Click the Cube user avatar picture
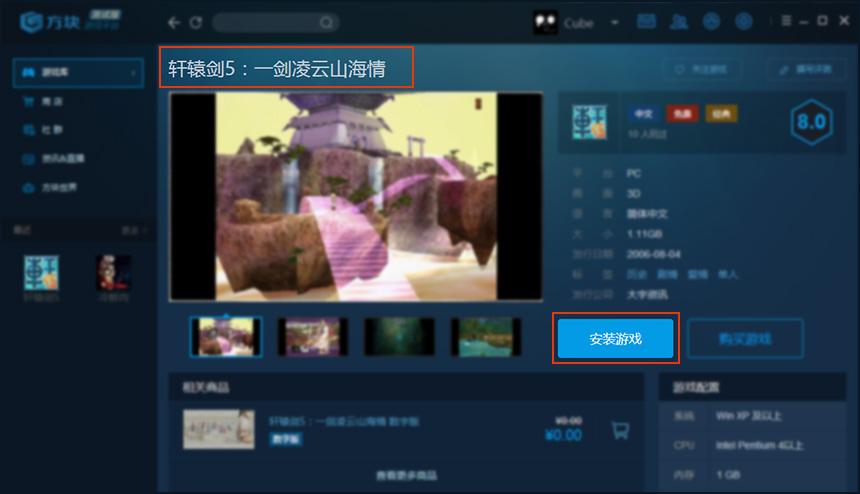The image size is (860, 494). point(546,22)
